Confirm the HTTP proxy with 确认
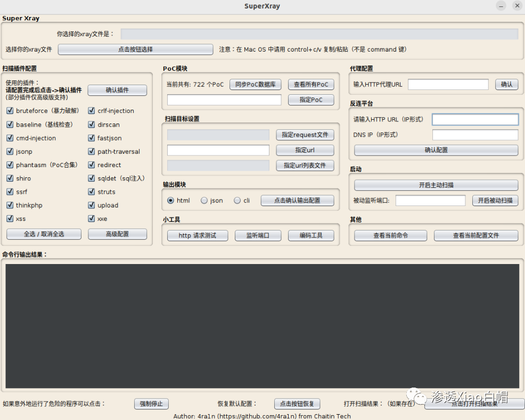Screen dimensions: 525x420 (x=506, y=84)
